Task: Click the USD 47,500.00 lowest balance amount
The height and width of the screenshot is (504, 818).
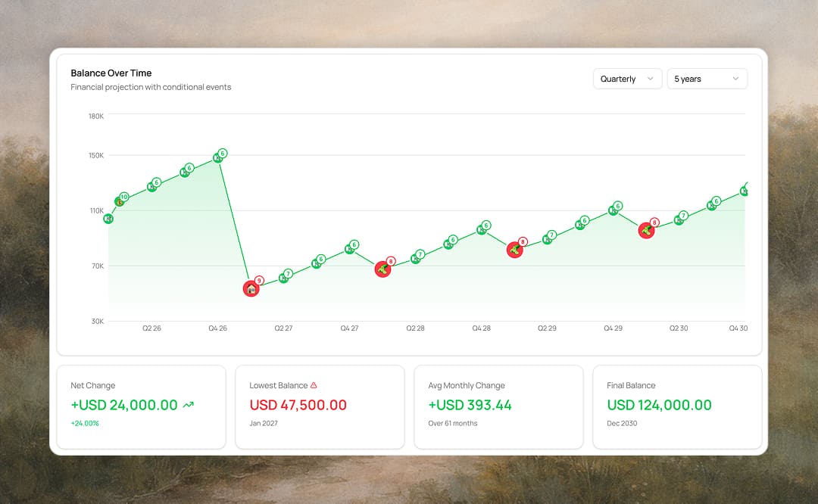Action: pos(298,405)
